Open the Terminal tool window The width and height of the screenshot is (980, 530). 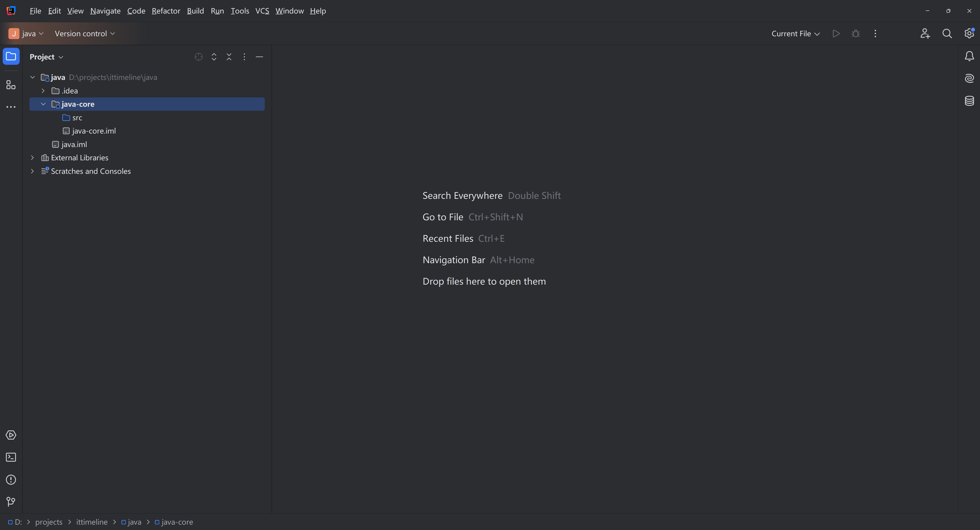(x=11, y=457)
